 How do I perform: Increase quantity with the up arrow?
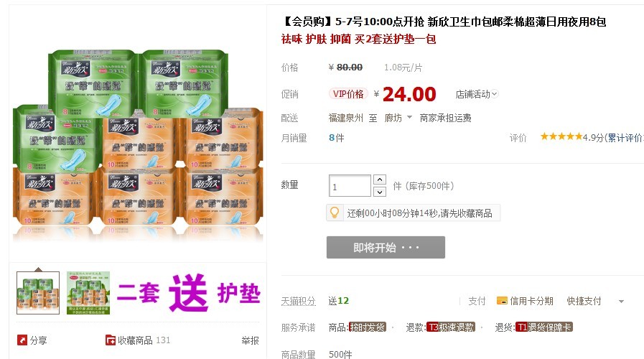point(380,179)
